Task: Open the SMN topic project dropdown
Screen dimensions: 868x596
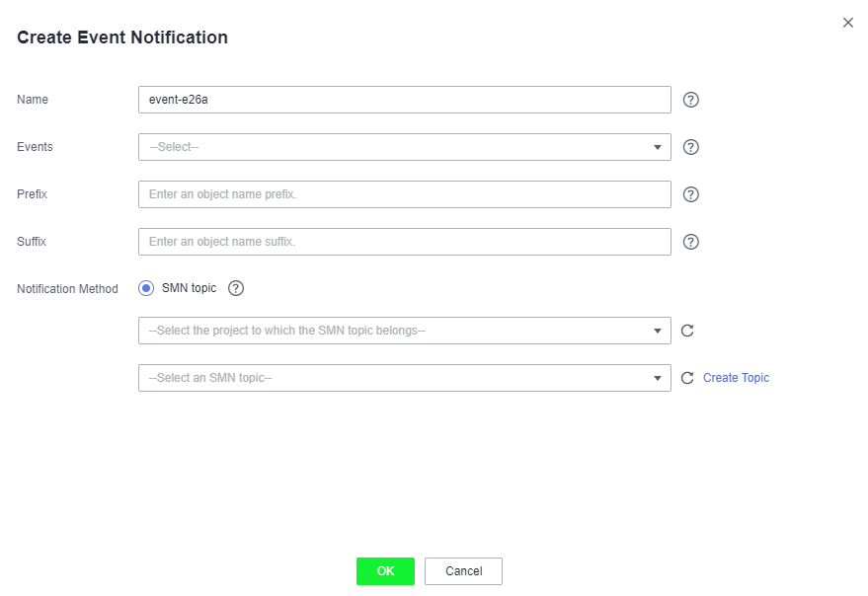Action: pyautogui.click(x=405, y=331)
